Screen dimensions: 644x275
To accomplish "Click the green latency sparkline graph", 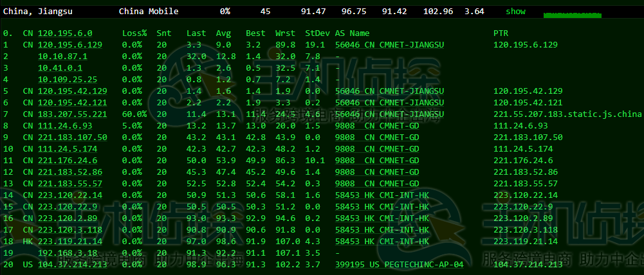I will click(x=573, y=15).
